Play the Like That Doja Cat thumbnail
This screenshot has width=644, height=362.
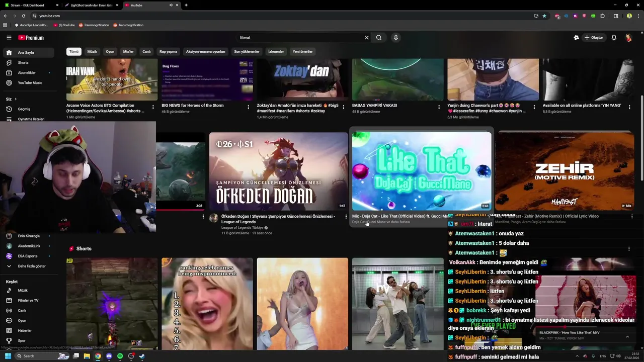pos(422,171)
